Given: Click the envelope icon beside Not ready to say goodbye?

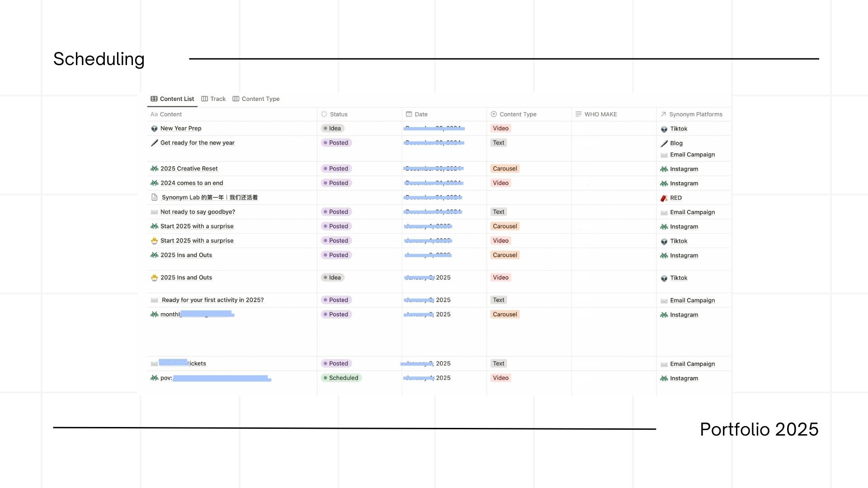Looking at the screenshot, I should click(154, 212).
